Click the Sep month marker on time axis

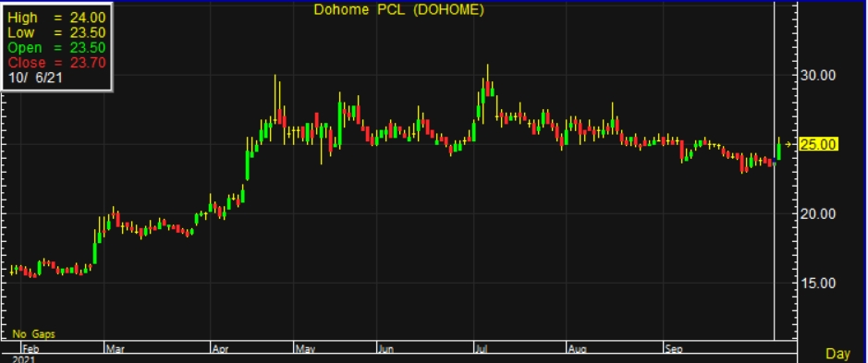[x=673, y=348]
